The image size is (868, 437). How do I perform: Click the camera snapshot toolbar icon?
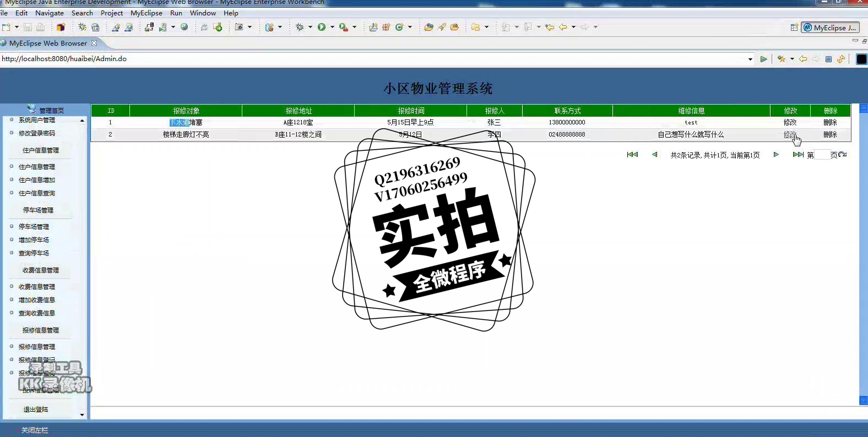[x=239, y=27]
